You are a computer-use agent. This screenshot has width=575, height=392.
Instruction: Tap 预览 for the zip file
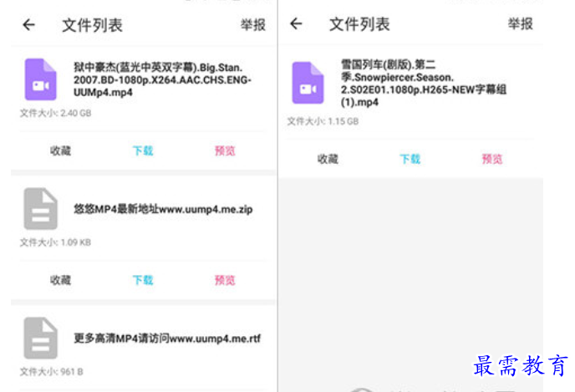(x=225, y=280)
